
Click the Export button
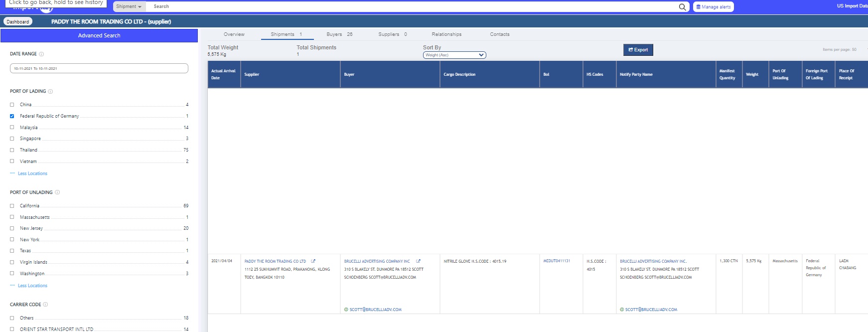tap(638, 50)
